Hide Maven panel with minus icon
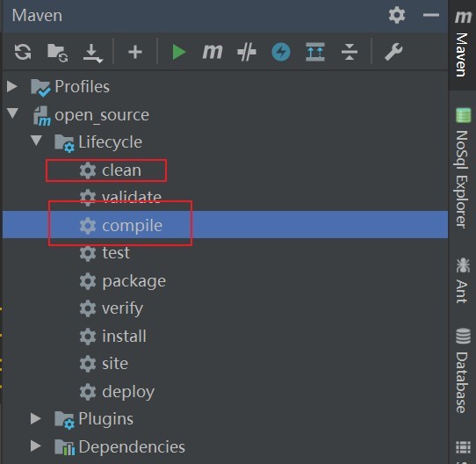Viewport: 476px width, 464px height. [x=431, y=15]
